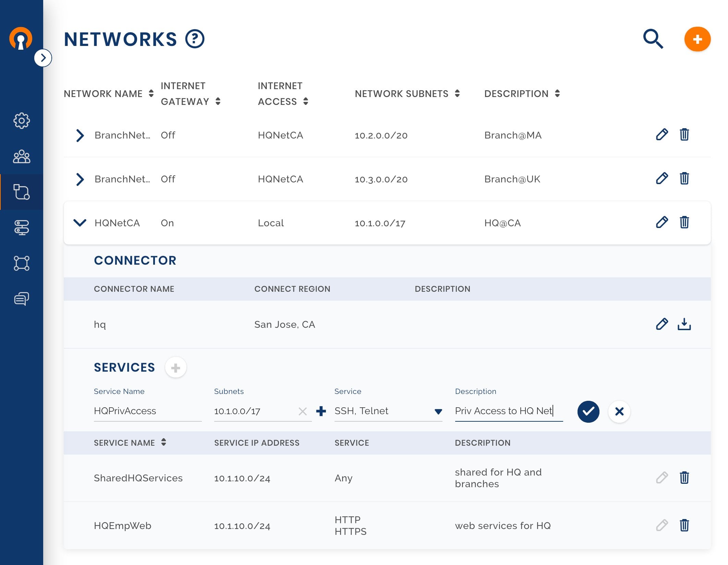This screenshot has height=565, width=728.
Task: Download the hq connector profile
Action: pyautogui.click(x=684, y=324)
